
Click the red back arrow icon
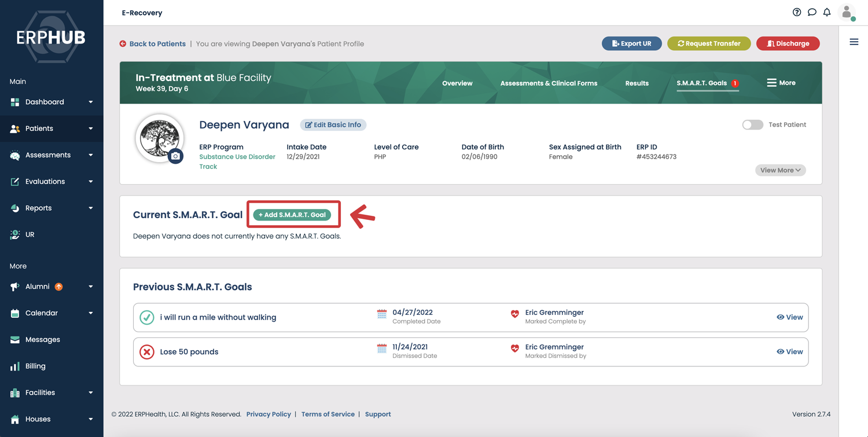123,44
